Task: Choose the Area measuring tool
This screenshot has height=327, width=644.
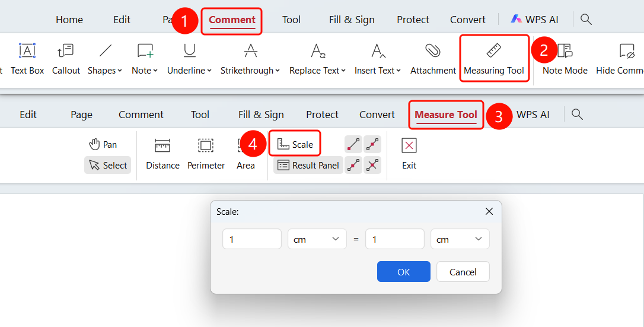Action: click(246, 154)
